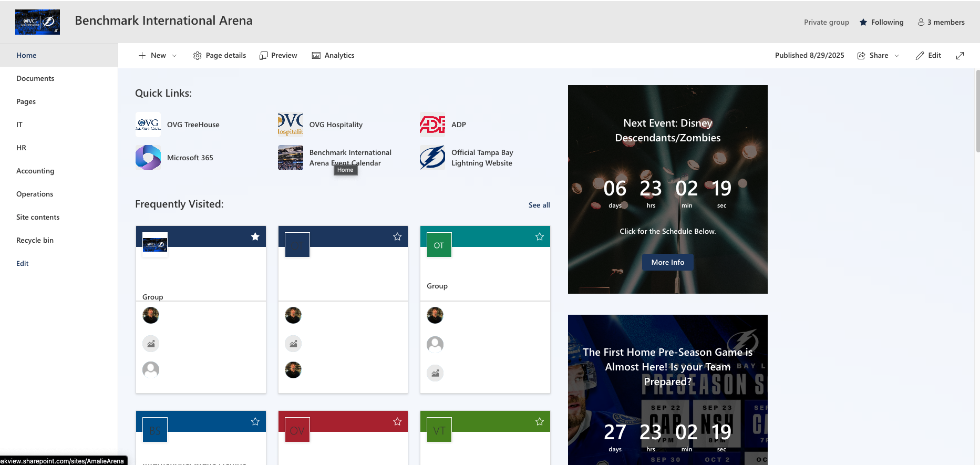Follow the second frequent site card star
Image resolution: width=980 pixels, height=465 pixels.
(x=397, y=236)
